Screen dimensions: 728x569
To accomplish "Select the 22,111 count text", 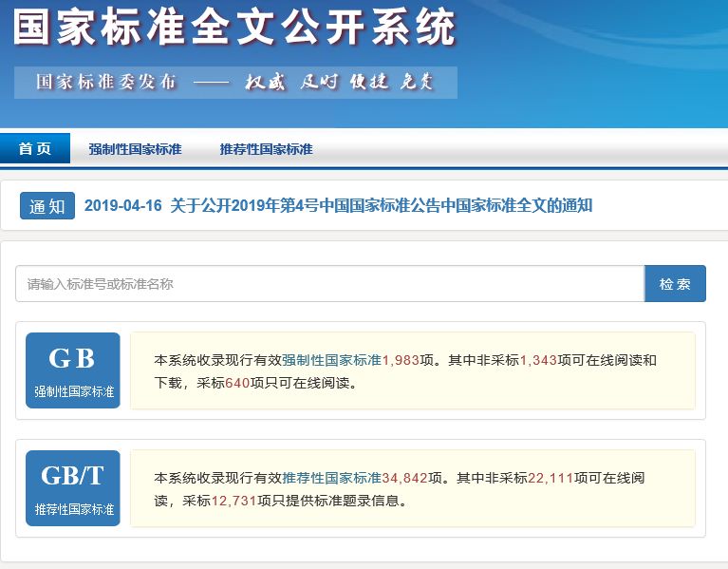I will pyautogui.click(x=551, y=478).
